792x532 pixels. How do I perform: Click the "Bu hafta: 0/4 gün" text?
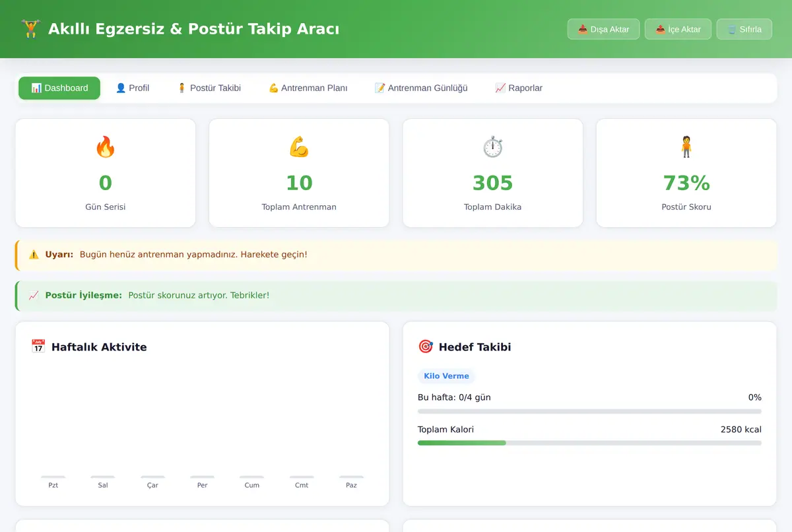click(454, 397)
